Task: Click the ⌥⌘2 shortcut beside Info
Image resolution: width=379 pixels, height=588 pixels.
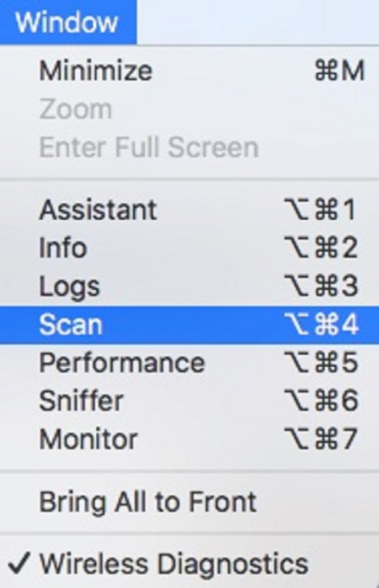Action: tap(320, 248)
